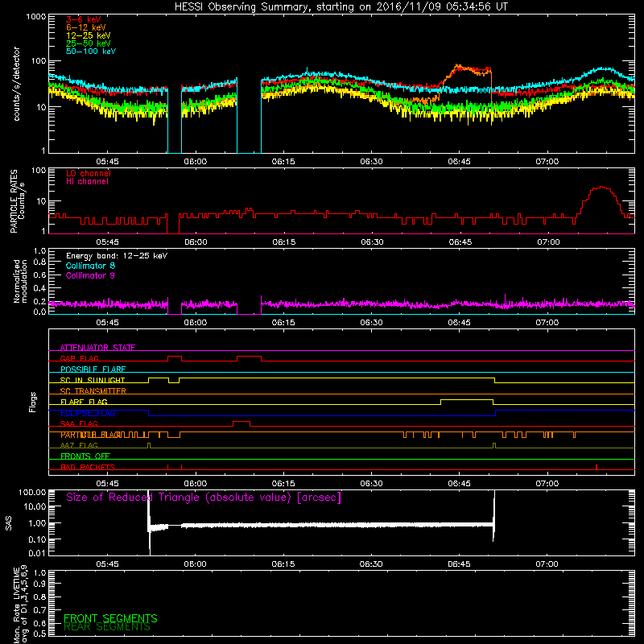Screen dimensions: 644x644
Task: Click the SC IN SUNLIGHT flag label
Action: pos(93,380)
